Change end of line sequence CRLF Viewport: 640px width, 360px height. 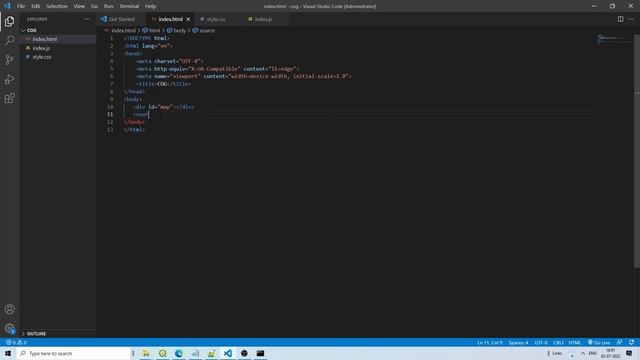(558, 342)
